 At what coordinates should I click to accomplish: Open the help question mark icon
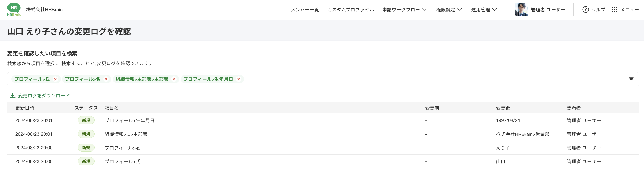pyautogui.click(x=585, y=10)
